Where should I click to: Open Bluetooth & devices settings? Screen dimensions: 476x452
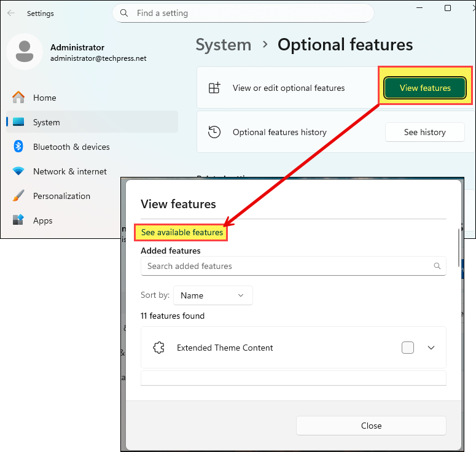[92, 147]
